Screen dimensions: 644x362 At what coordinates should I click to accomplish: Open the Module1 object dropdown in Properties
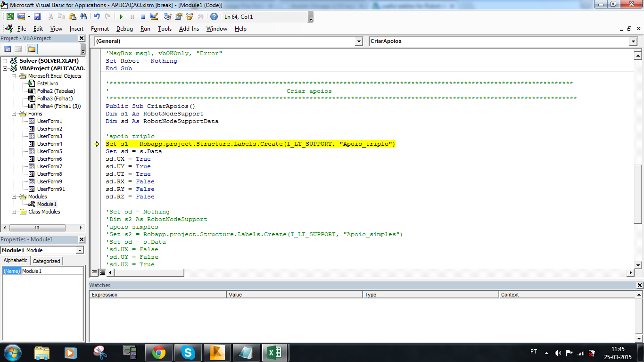80,250
